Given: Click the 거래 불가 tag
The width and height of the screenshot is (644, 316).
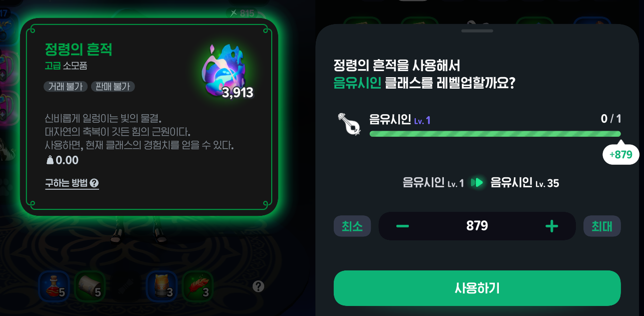Looking at the screenshot, I should [66, 86].
